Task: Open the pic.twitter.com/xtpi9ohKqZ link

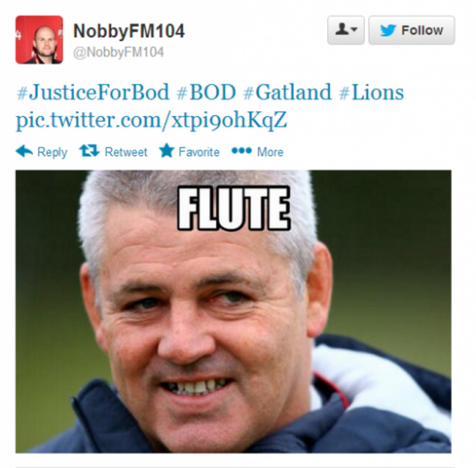Action: (151, 120)
